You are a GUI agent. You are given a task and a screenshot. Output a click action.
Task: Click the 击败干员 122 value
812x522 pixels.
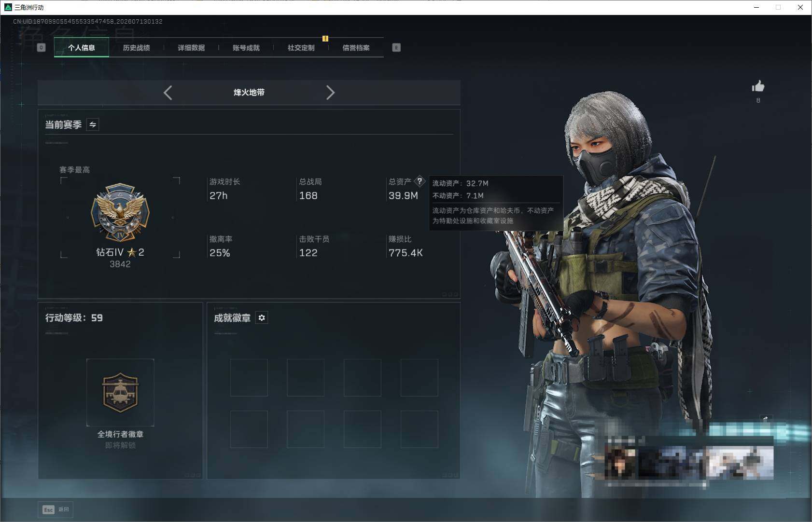coord(308,253)
